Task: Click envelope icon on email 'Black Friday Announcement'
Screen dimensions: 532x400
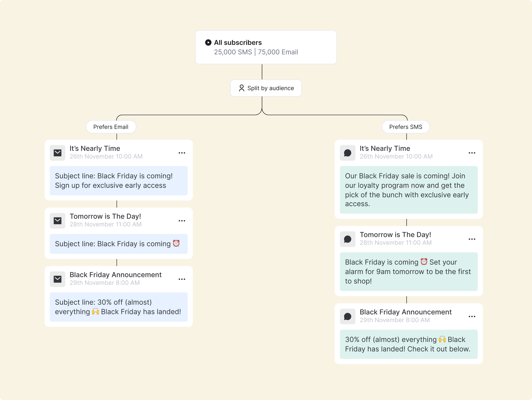Action: click(58, 279)
